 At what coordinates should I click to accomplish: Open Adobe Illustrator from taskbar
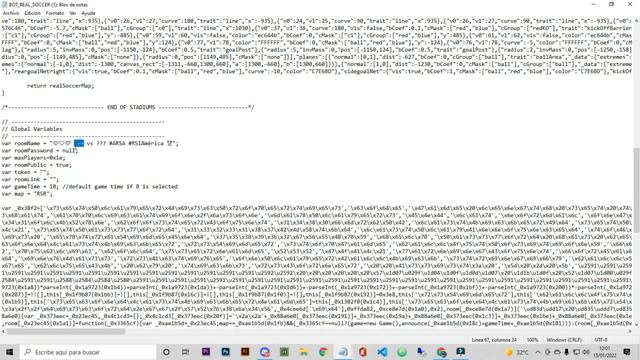pyautogui.click(x=245, y=352)
